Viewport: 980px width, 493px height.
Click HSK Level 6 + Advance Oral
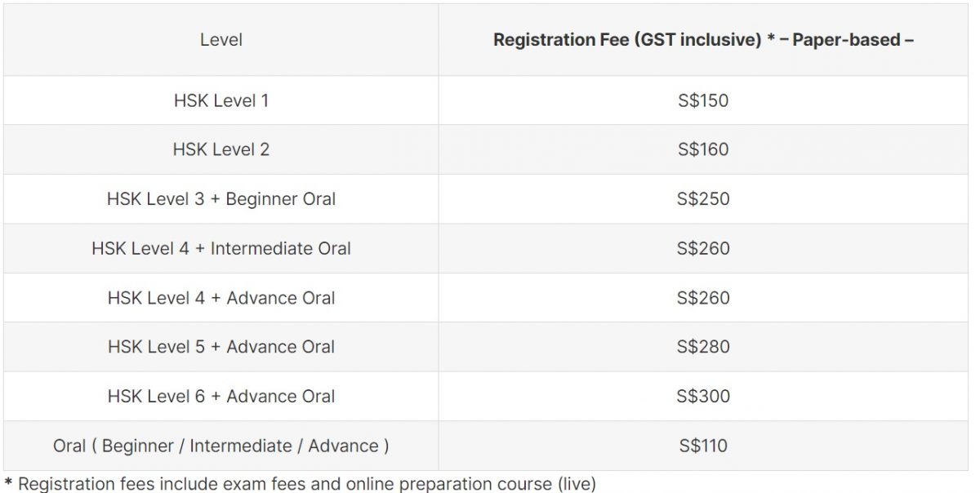tap(221, 397)
